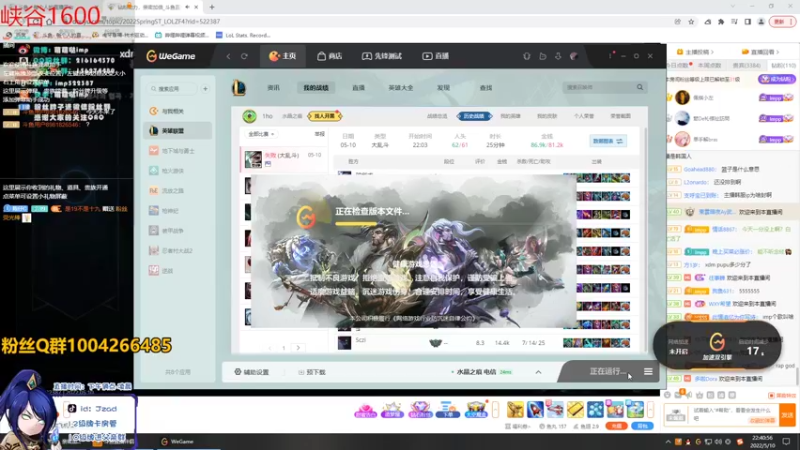Click the airplane gift icon
The height and width of the screenshot is (450, 800).
point(555,409)
